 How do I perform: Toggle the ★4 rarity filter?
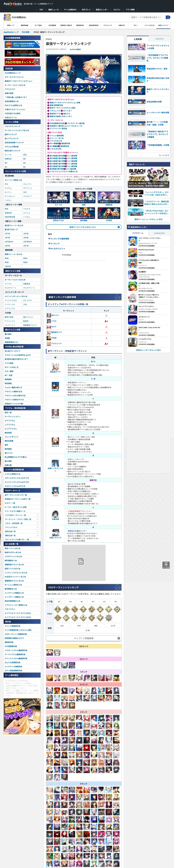(71, 602)
